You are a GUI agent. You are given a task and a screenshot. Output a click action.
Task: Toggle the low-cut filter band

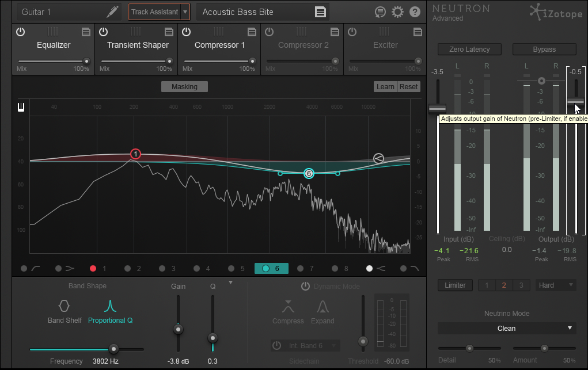point(24,268)
